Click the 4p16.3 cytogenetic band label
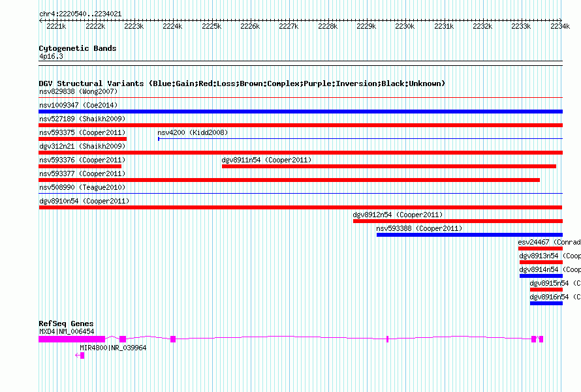581x392 pixels. click(x=51, y=57)
